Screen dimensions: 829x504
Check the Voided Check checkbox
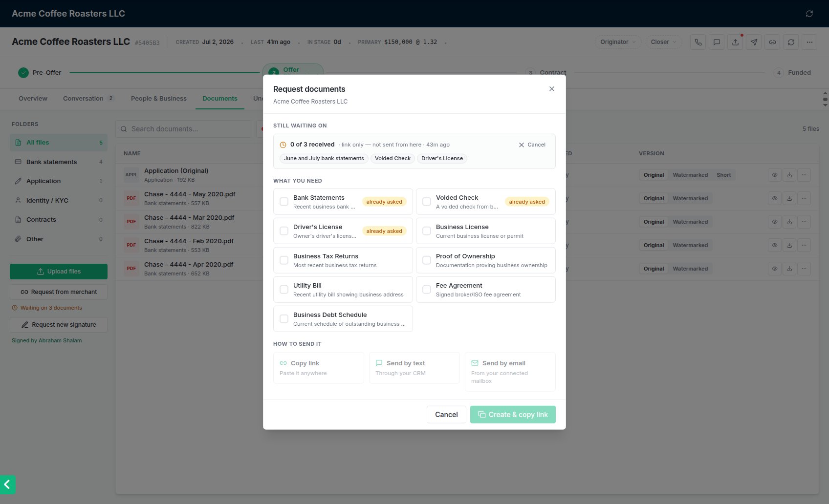[x=427, y=202]
